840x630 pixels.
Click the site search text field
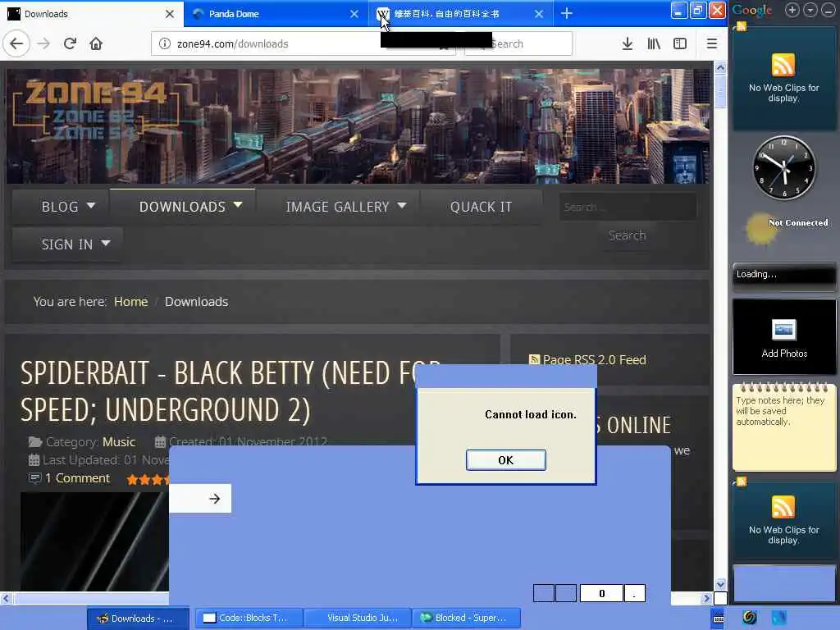[x=628, y=207]
